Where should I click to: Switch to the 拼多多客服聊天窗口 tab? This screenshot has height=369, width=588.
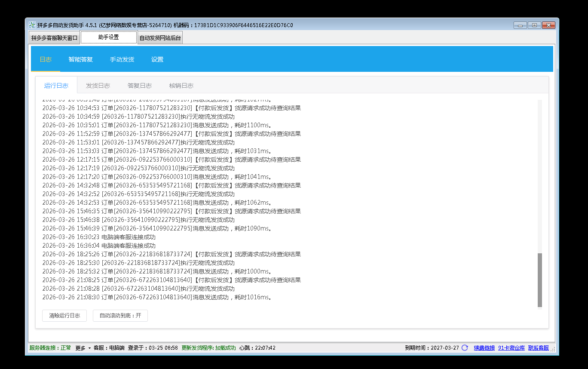tap(55, 38)
